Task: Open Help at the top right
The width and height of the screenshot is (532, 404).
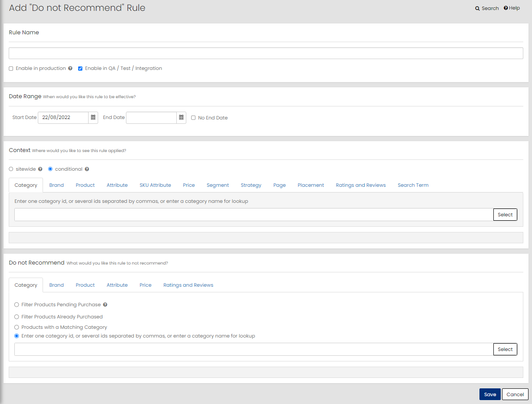Action: 512,8
